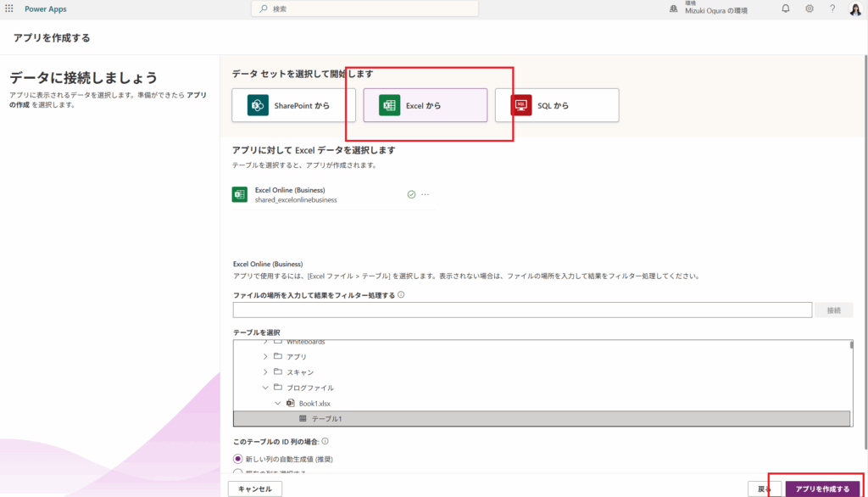Viewport: 868px width, 497px height.
Task: Click the help question mark icon
Action: click(x=832, y=8)
